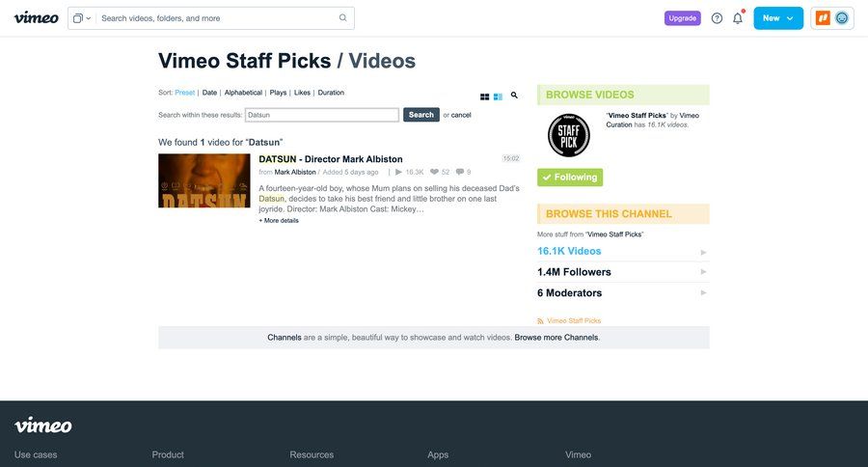Sort results Alphabetical
Image resolution: width=868 pixels, height=467 pixels.
[243, 93]
